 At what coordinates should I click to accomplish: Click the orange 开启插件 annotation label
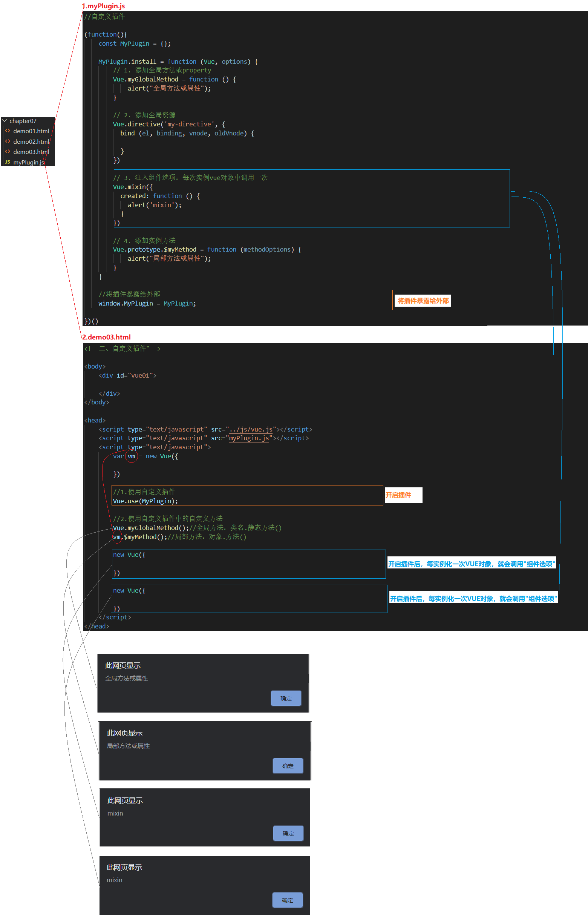(398, 495)
